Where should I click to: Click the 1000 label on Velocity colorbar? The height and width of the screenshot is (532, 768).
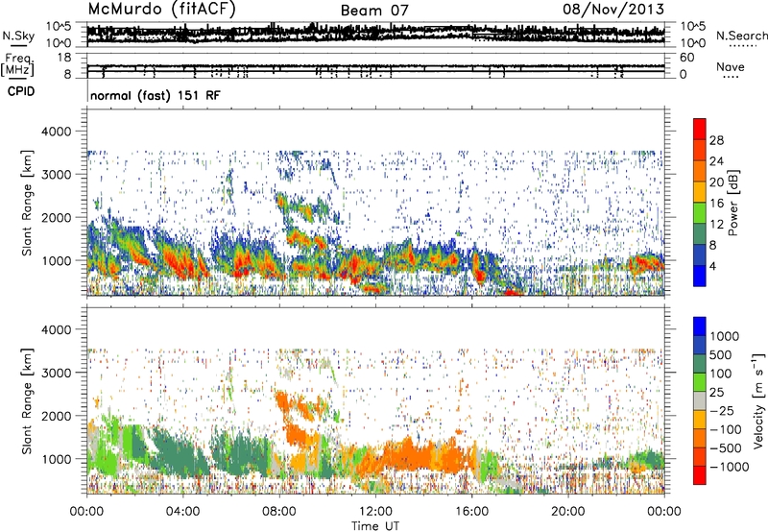(725, 336)
